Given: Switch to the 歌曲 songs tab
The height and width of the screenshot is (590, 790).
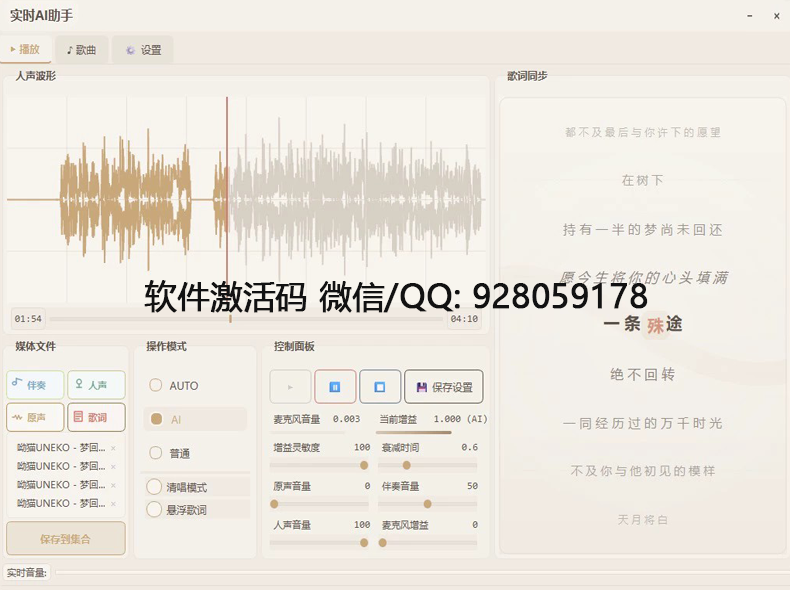Looking at the screenshot, I should pyautogui.click(x=81, y=50).
